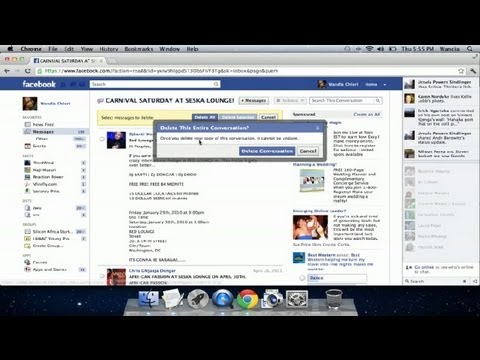Click Google Chrome in the Dock

[x=247, y=299]
